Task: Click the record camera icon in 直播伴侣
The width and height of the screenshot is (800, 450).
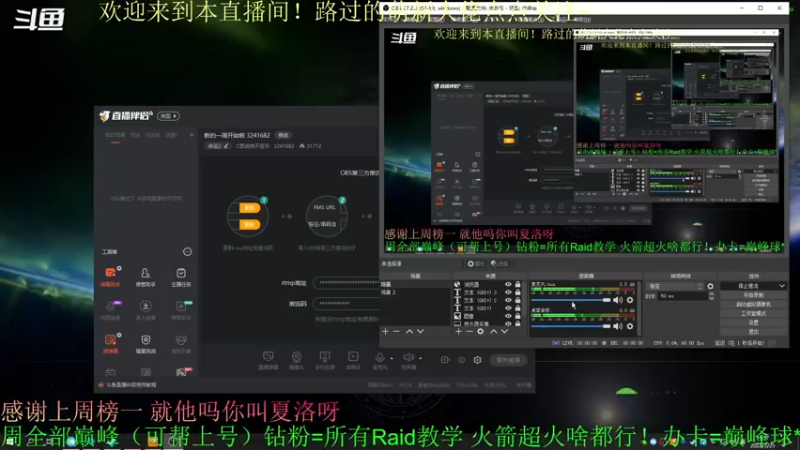Action: click(445, 360)
